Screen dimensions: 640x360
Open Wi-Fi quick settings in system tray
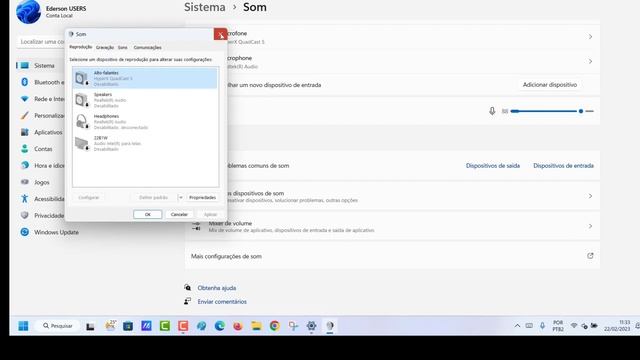[574, 326]
